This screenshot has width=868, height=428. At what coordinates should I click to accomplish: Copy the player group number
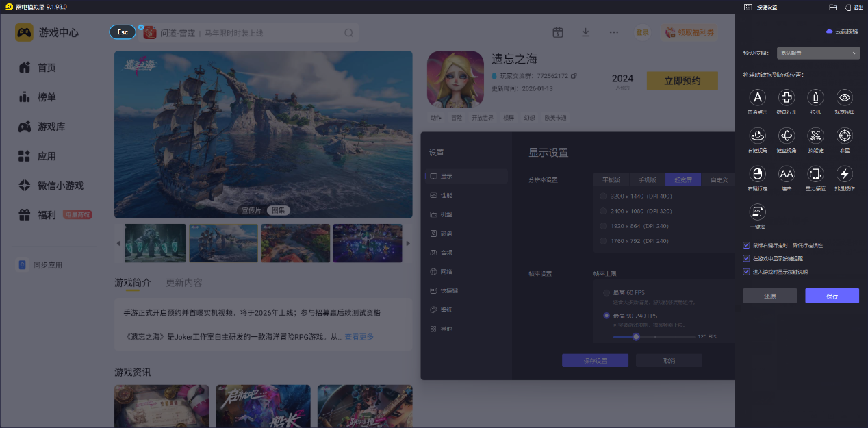(574, 75)
